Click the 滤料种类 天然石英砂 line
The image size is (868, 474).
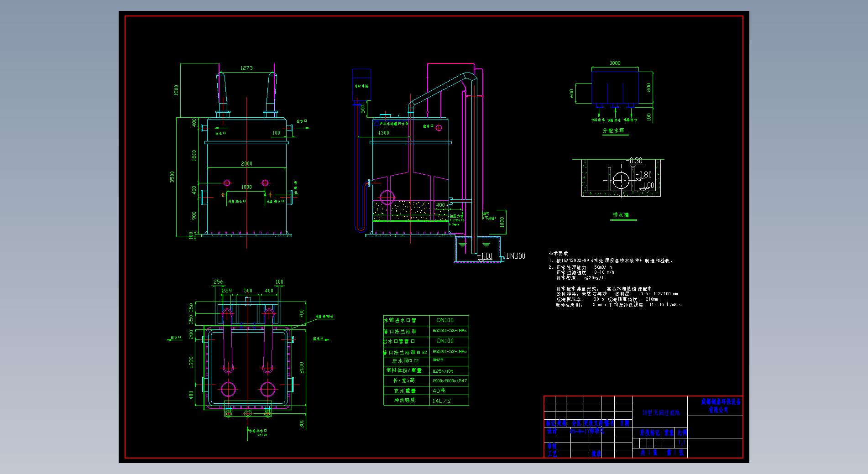(x=617, y=294)
